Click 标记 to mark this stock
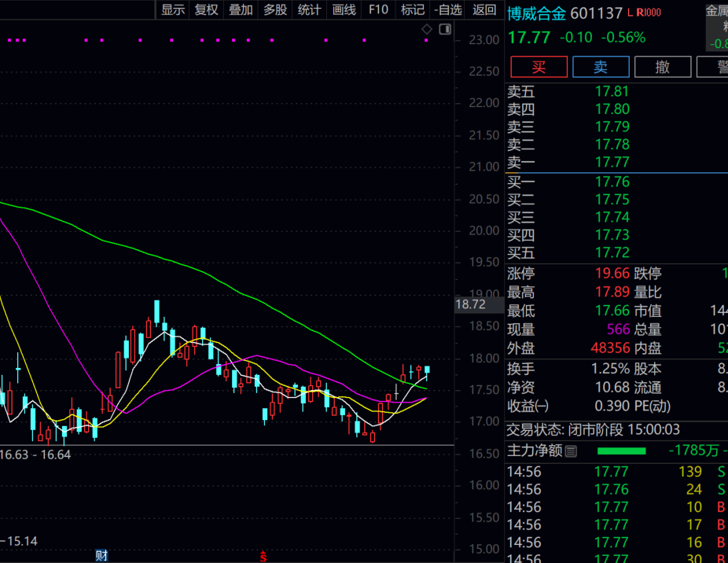Viewport: 728px width, 563px height. [x=413, y=9]
